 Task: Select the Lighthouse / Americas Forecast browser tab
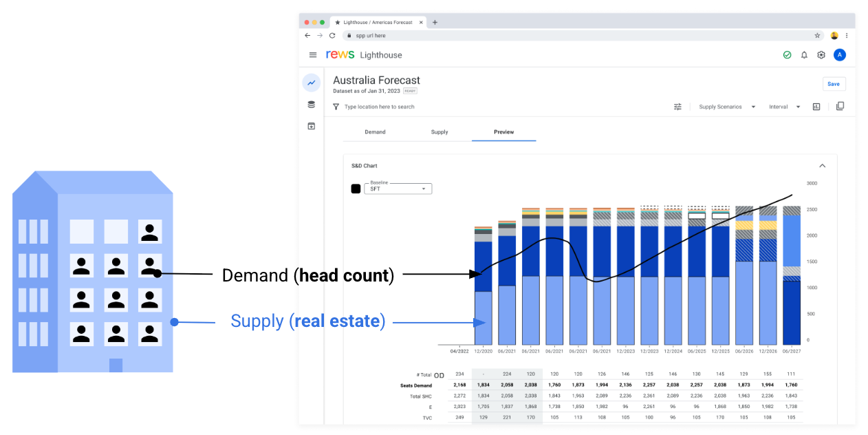[378, 22]
